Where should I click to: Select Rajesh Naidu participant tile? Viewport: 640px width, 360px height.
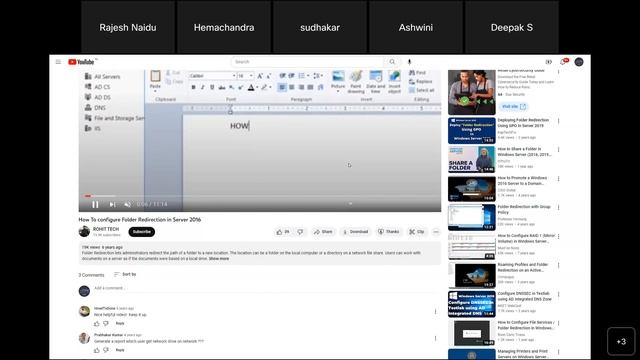click(128, 27)
